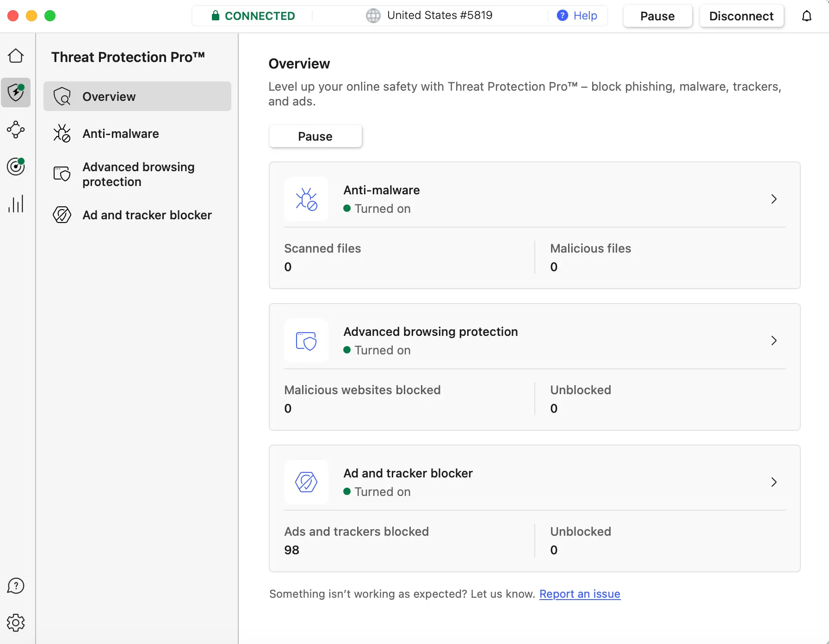Open the Meshnet nodes icon
The height and width of the screenshot is (644, 829).
click(x=16, y=130)
